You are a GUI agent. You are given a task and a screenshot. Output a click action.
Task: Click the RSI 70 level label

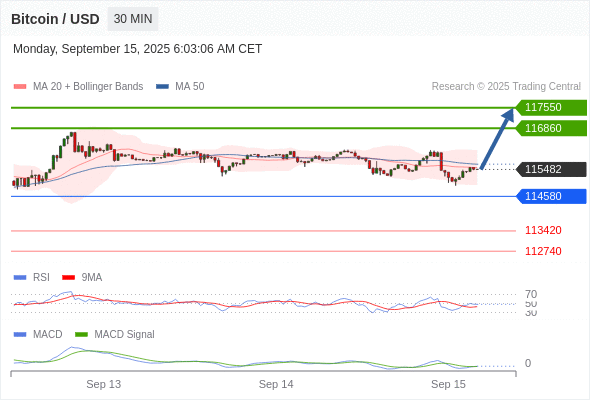[531, 294]
